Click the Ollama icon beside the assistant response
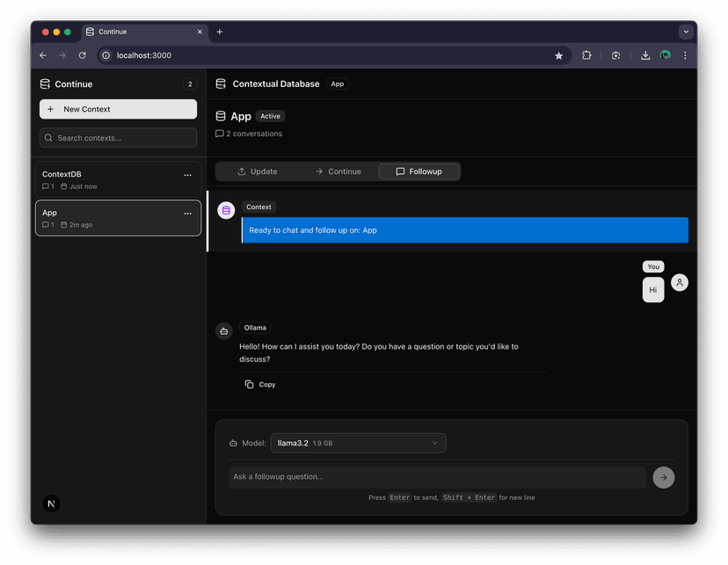The width and height of the screenshot is (728, 565). [223, 330]
